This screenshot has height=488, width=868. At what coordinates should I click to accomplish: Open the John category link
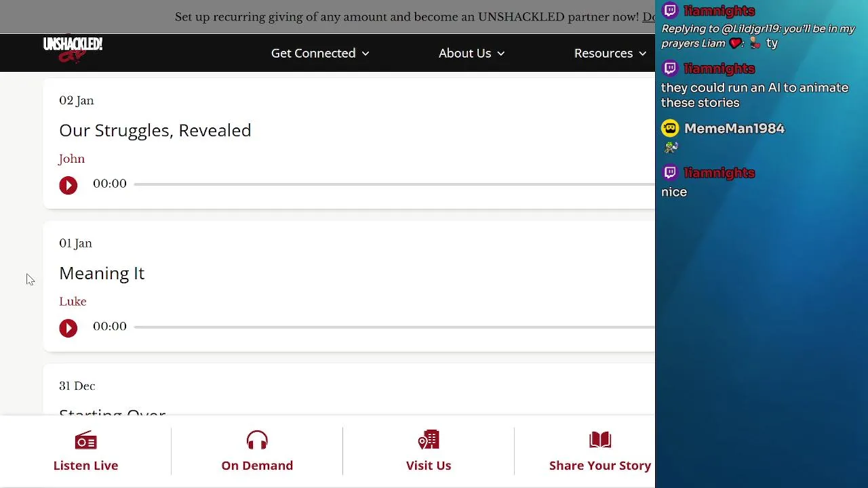coord(72,159)
